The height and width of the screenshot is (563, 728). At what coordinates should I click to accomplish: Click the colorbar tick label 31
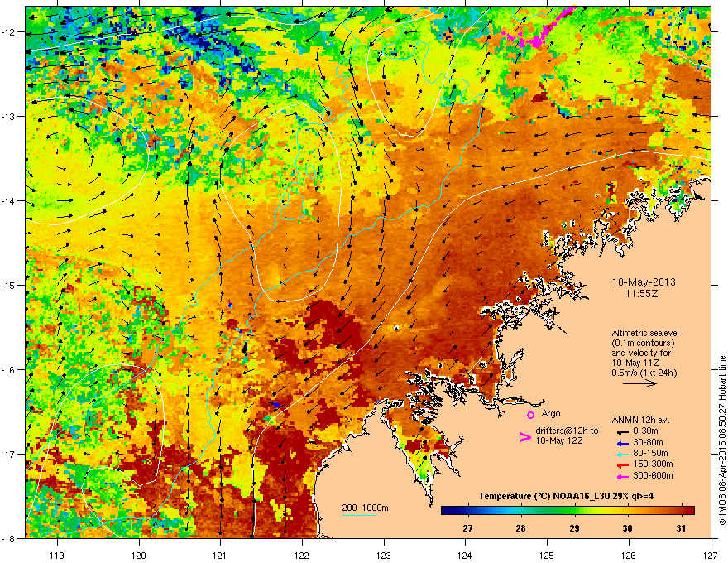click(x=681, y=528)
